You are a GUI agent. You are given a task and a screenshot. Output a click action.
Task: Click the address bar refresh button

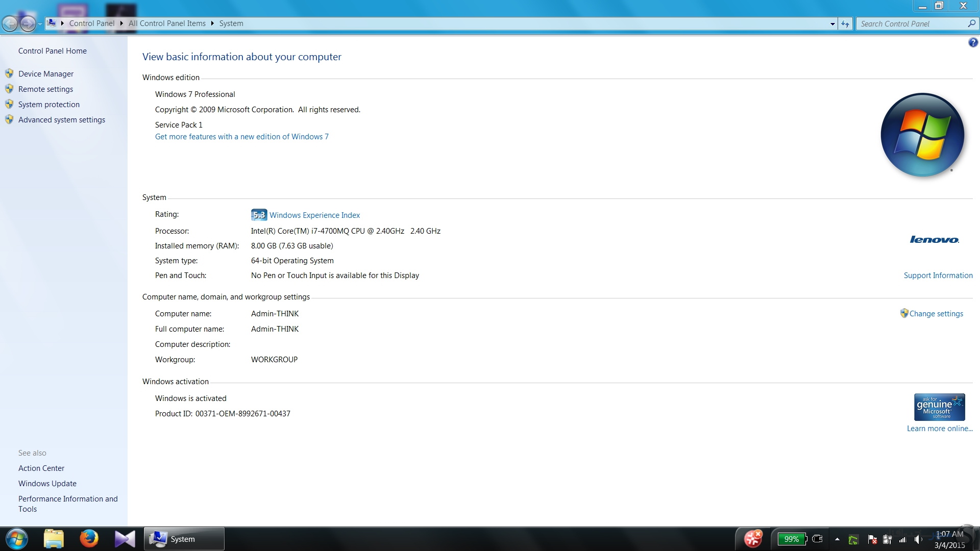[x=845, y=24]
